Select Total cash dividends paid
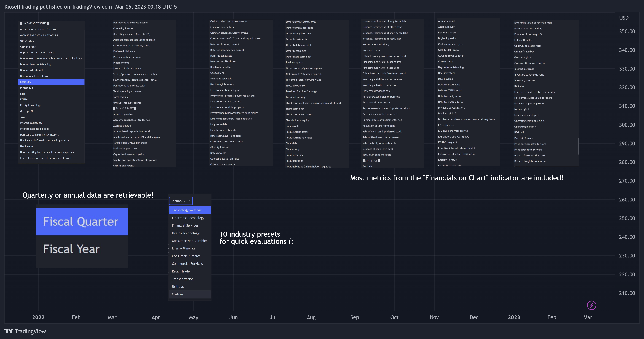 377,155
